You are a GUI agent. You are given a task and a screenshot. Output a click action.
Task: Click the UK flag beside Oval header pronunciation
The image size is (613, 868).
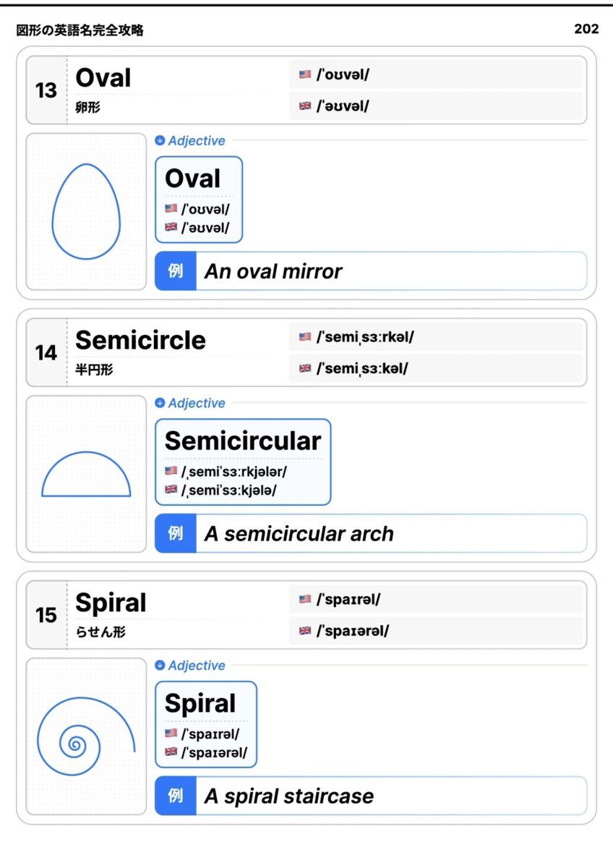coord(304,106)
